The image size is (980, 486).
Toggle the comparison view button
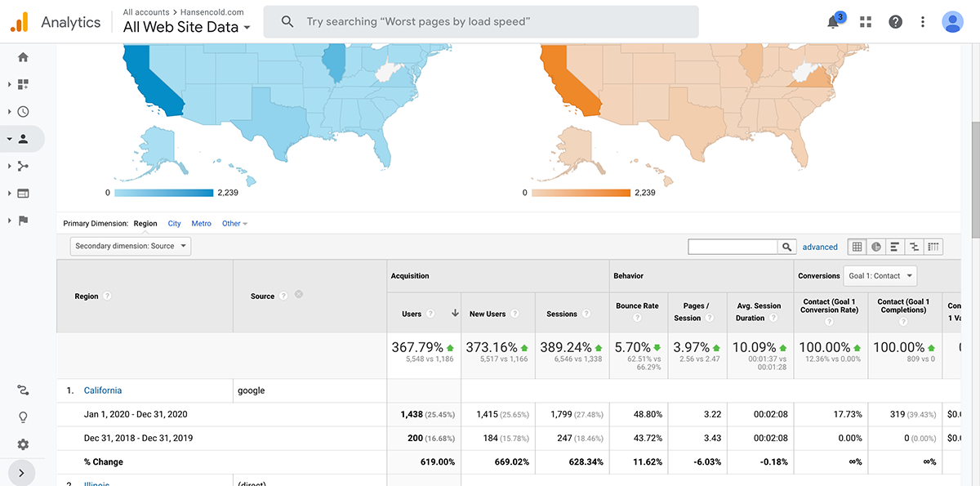(x=914, y=247)
